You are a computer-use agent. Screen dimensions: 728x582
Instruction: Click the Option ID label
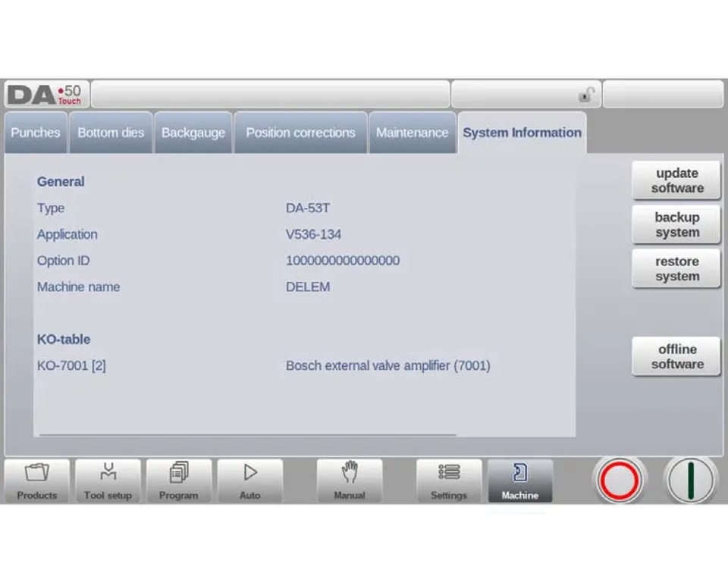coord(63,261)
